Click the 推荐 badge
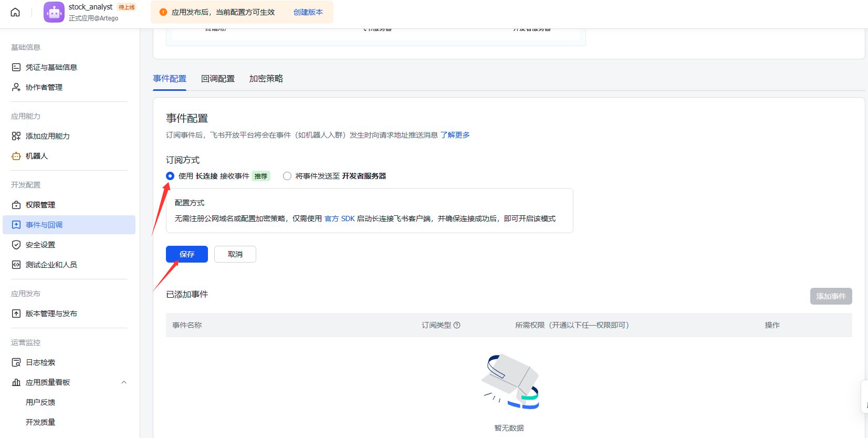Screen dimensions: 868x438 tap(261, 176)
